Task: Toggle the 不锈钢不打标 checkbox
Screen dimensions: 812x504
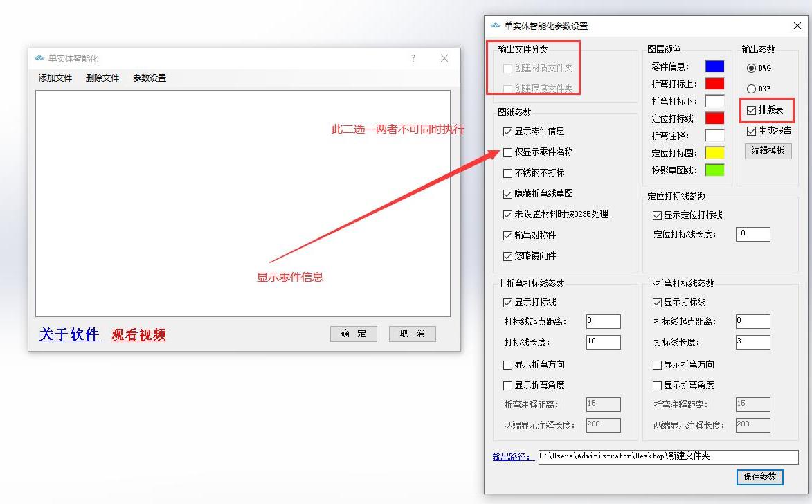Action: pos(508,173)
